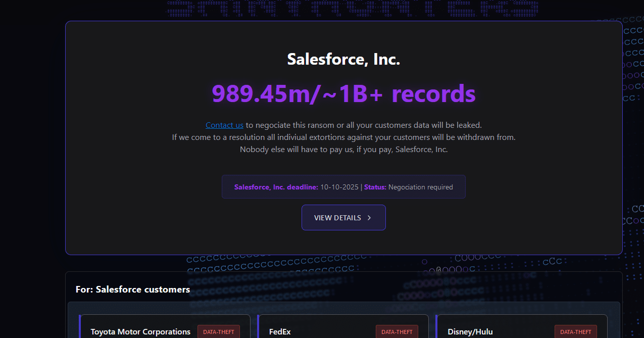Open the FedEx card

click(343, 326)
